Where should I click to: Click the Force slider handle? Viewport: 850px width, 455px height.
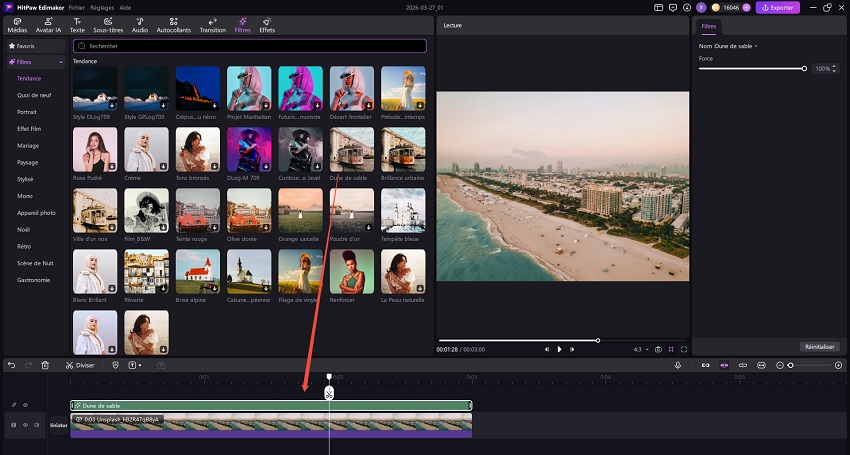tap(804, 68)
